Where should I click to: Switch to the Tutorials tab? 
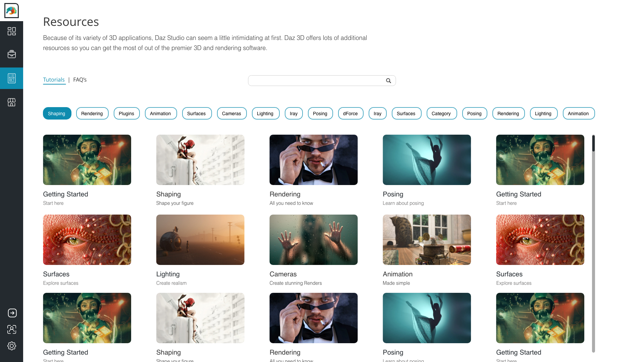point(54,80)
